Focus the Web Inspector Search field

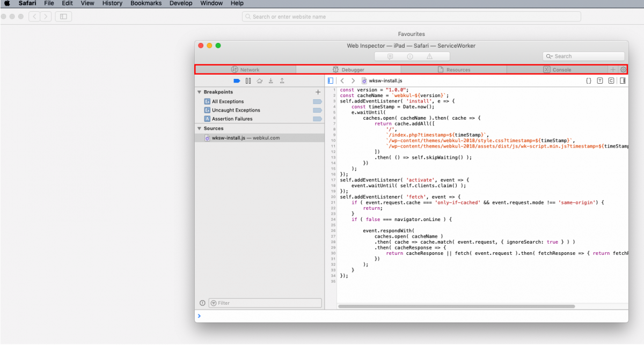tap(583, 56)
